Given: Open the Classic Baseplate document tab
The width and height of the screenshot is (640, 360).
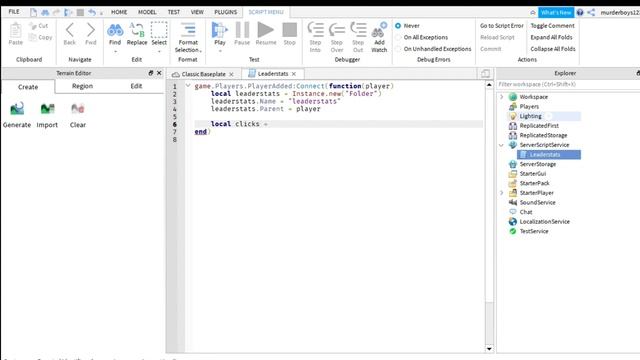Looking at the screenshot, I should pos(203,74).
